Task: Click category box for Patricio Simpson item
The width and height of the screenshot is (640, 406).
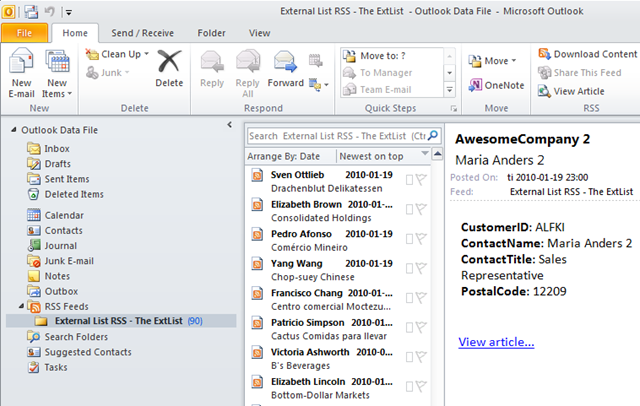Action: (x=409, y=328)
